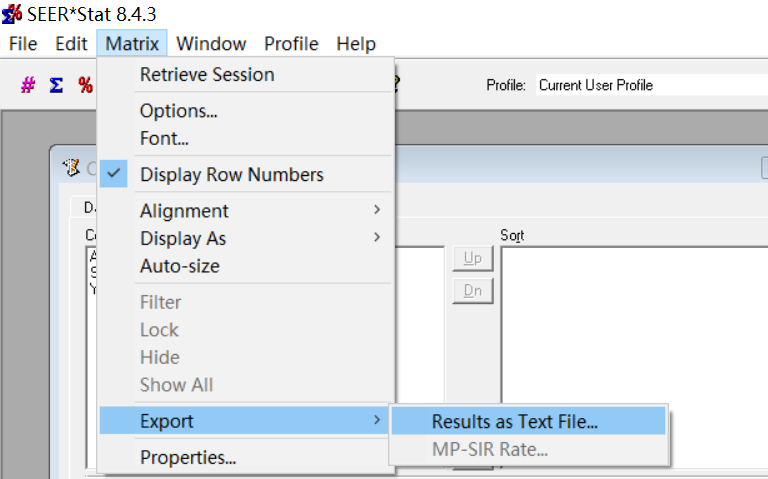This screenshot has width=768, height=479.
Task: Close the open Matrix menu
Action: [x=132, y=44]
